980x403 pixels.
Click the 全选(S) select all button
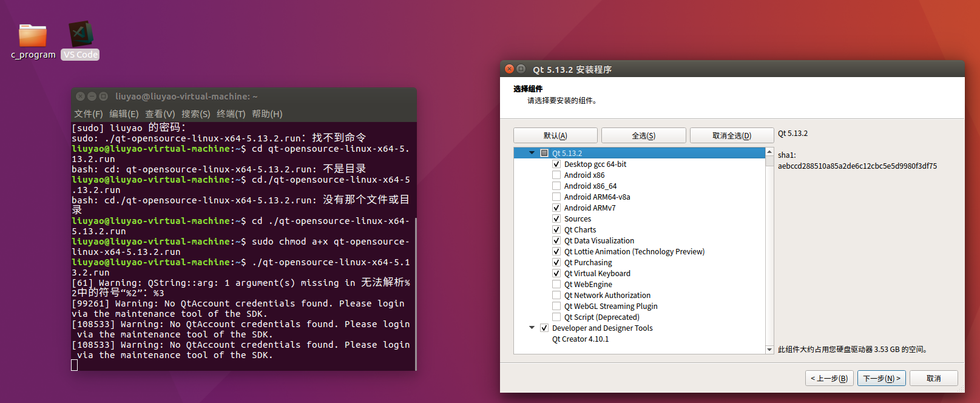[644, 136]
